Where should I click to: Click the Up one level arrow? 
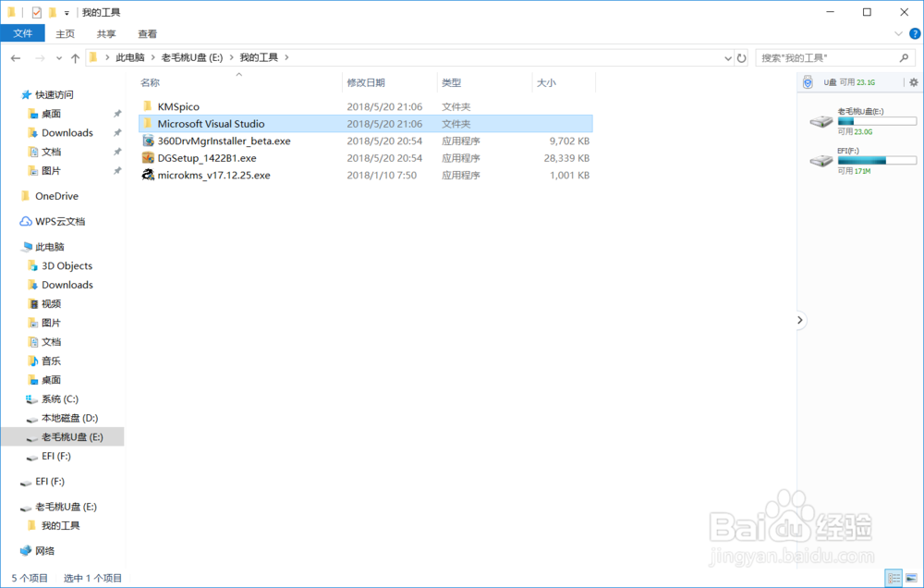pos(76,58)
